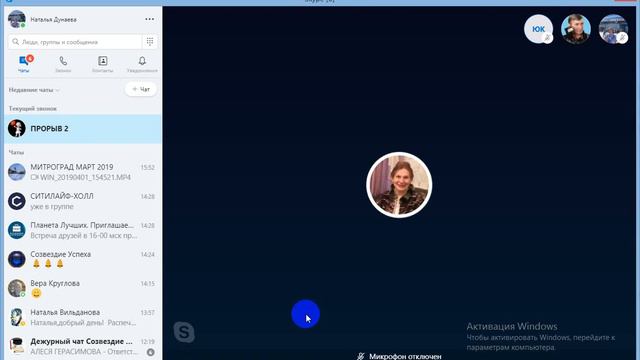
Task: Click the ПРОРЫВ 2 group avatar
Action: (17, 129)
